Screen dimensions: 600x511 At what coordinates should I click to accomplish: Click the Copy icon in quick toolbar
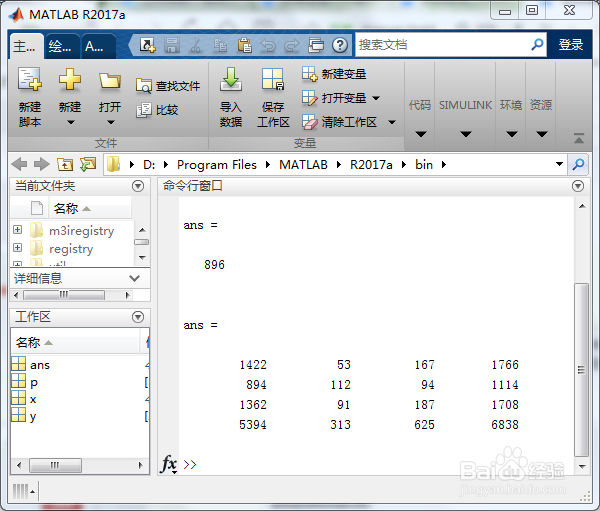(220, 45)
